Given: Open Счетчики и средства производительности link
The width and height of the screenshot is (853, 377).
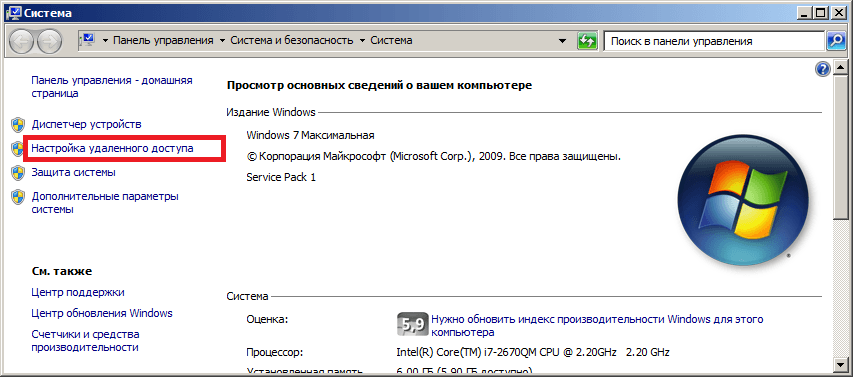Looking at the screenshot, I should 85,341.
